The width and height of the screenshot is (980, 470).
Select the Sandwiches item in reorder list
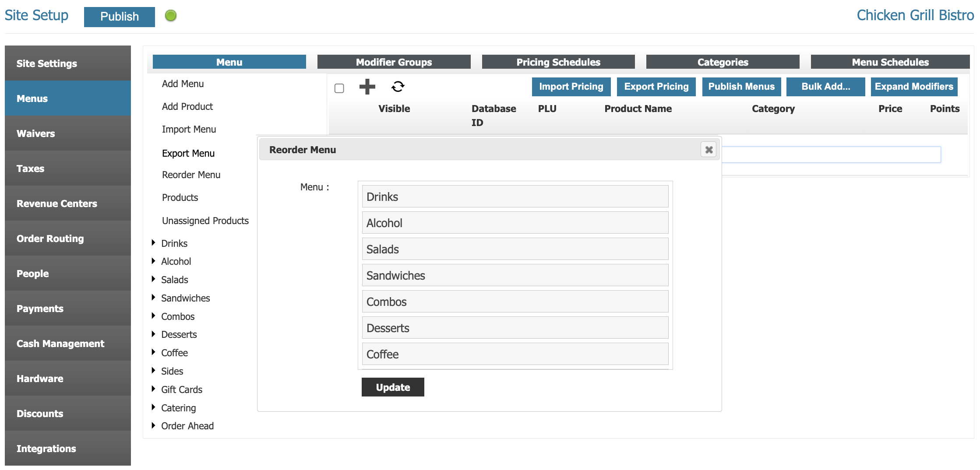515,275
